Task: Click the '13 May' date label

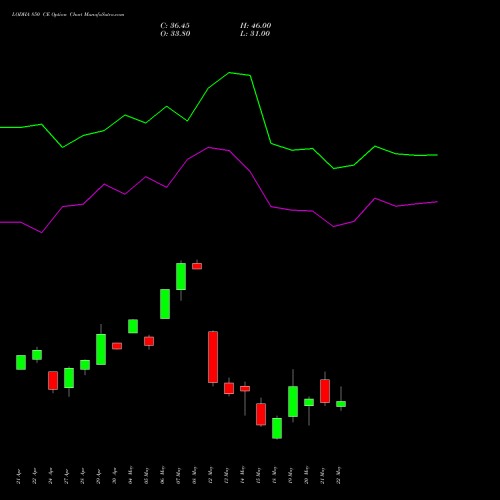Action: pos(227,475)
